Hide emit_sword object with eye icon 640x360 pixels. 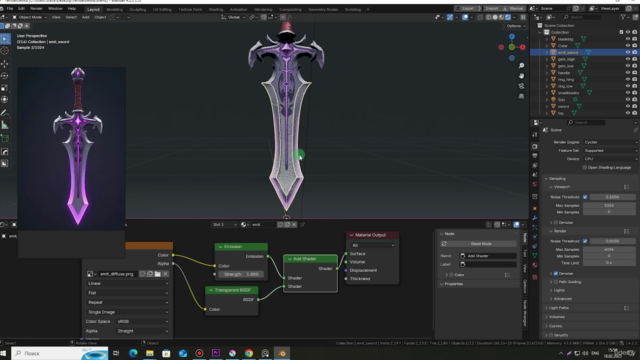628,52
